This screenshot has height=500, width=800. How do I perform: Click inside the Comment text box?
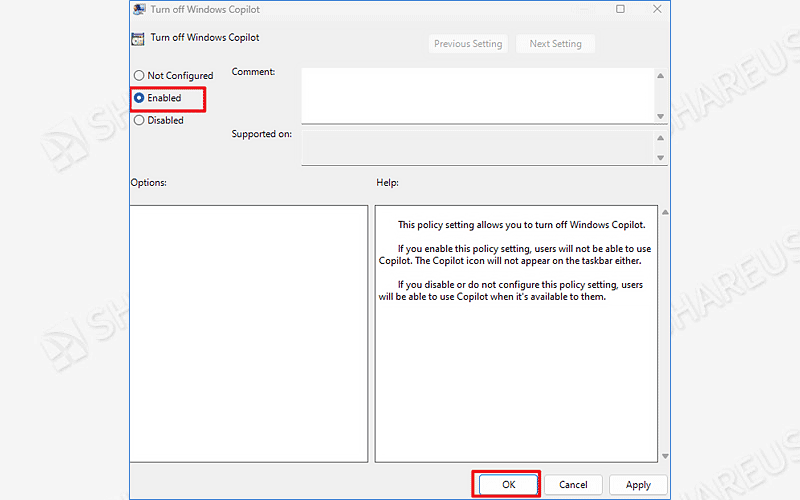pyautogui.click(x=478, y=95)
